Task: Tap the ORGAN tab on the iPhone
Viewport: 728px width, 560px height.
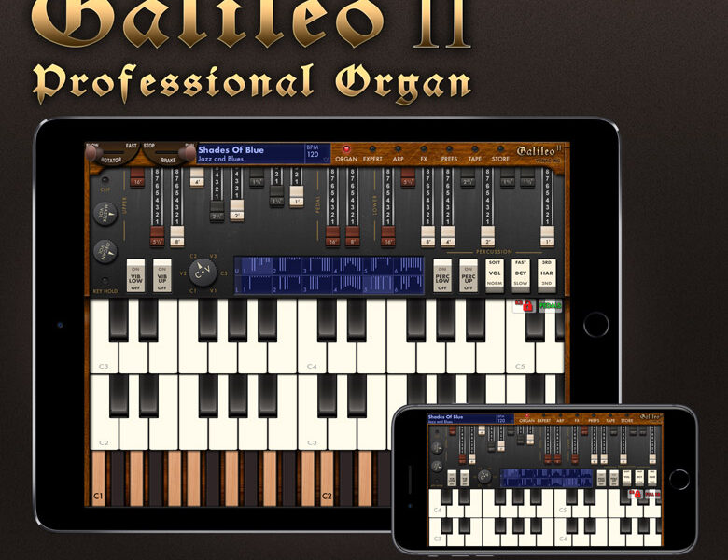Action: 526,418
